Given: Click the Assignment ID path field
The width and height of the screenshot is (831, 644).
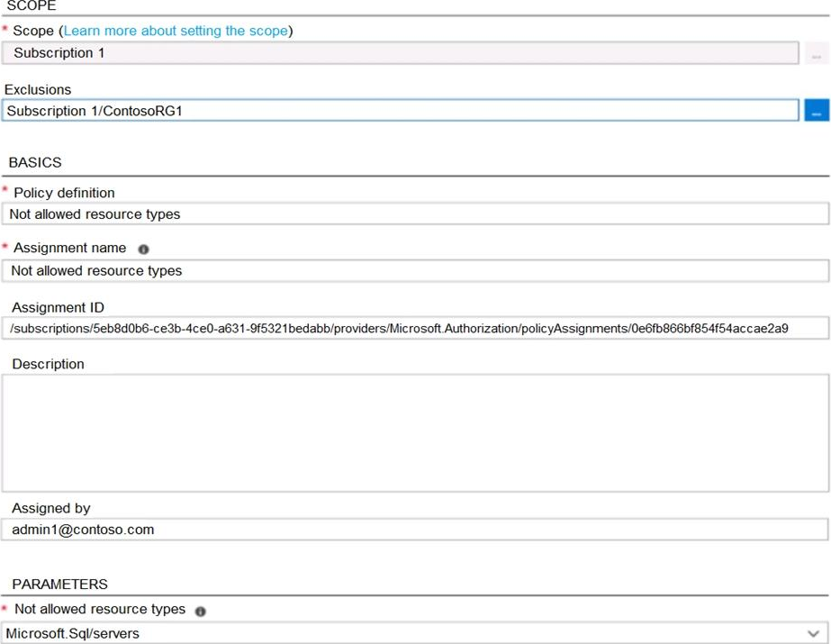Looking at the screenshot, I should pos(414,328).
